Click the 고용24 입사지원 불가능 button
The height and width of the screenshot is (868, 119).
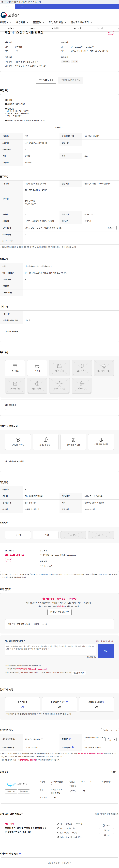[x=71, y=80]
